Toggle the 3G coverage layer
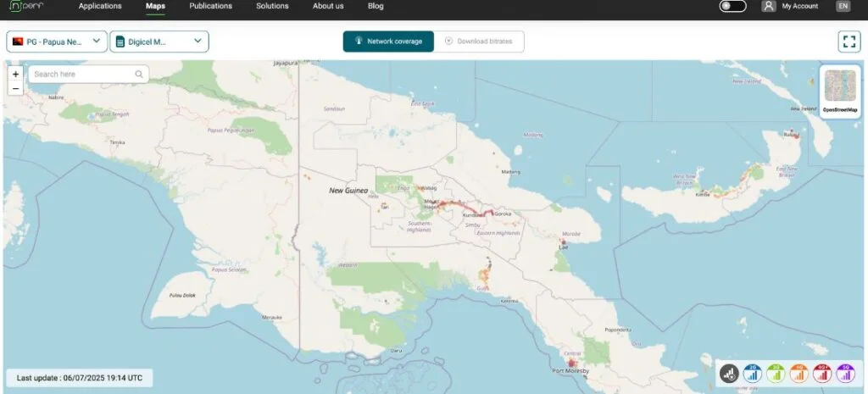868x394 pixels. 776,374
